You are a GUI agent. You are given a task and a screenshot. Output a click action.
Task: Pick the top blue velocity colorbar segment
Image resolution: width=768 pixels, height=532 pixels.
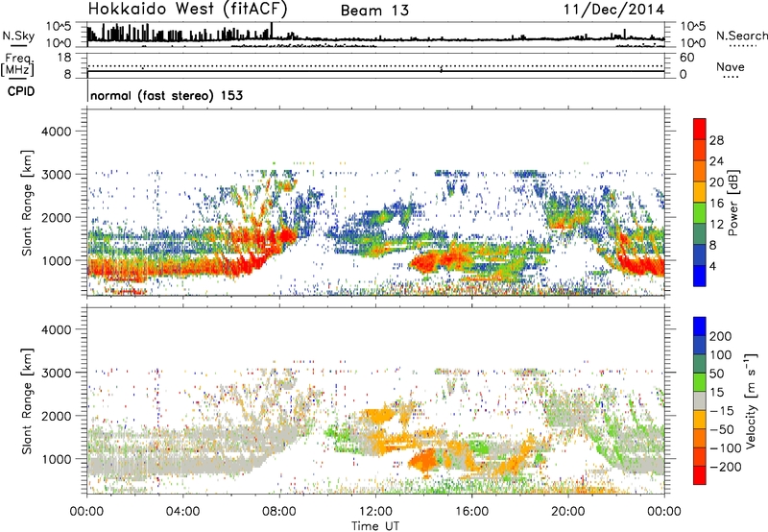700,326
